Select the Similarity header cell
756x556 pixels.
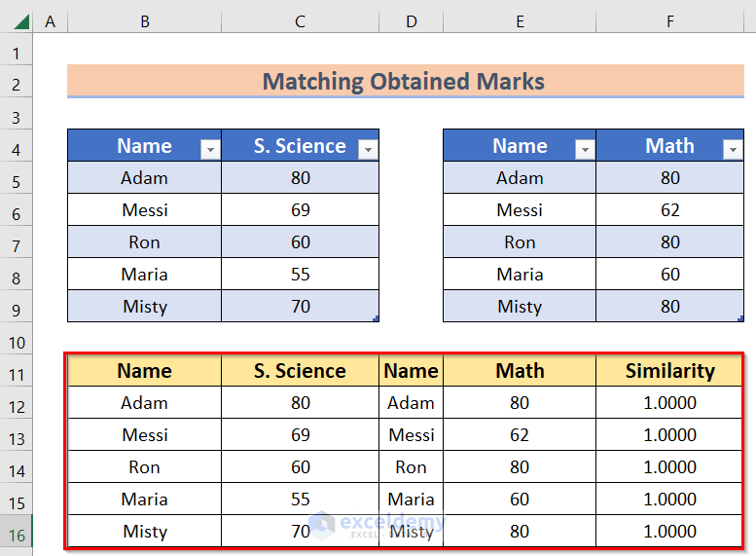(669, 371)
